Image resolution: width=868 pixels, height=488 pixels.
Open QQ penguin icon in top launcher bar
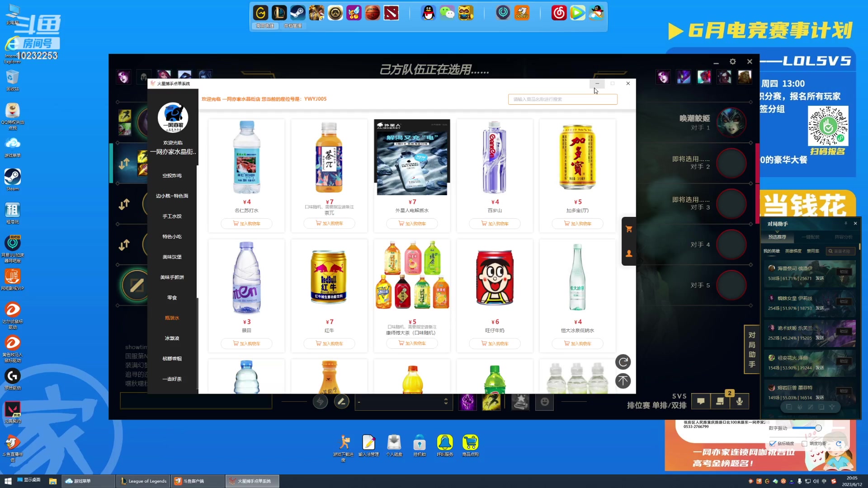click(428, 13)
